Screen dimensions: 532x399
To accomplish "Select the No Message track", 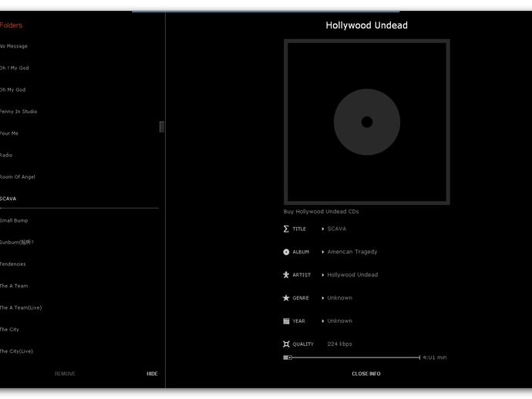I will click(14, 46).
